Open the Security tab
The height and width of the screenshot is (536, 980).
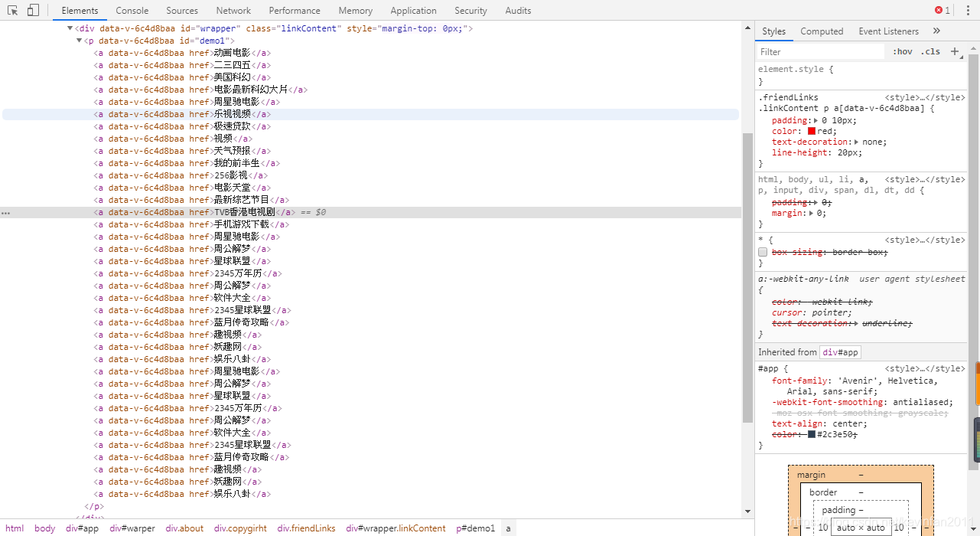(x=470, y=11)
